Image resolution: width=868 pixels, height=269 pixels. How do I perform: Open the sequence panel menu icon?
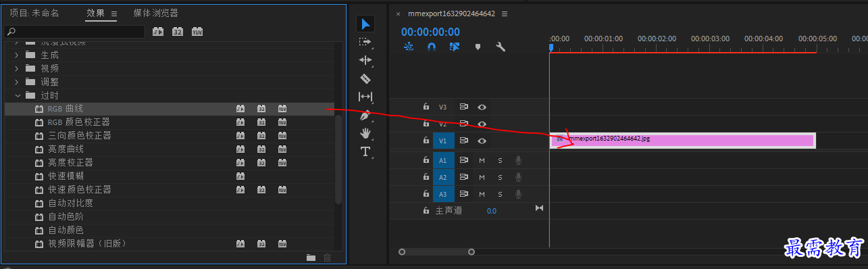point(504,14)
